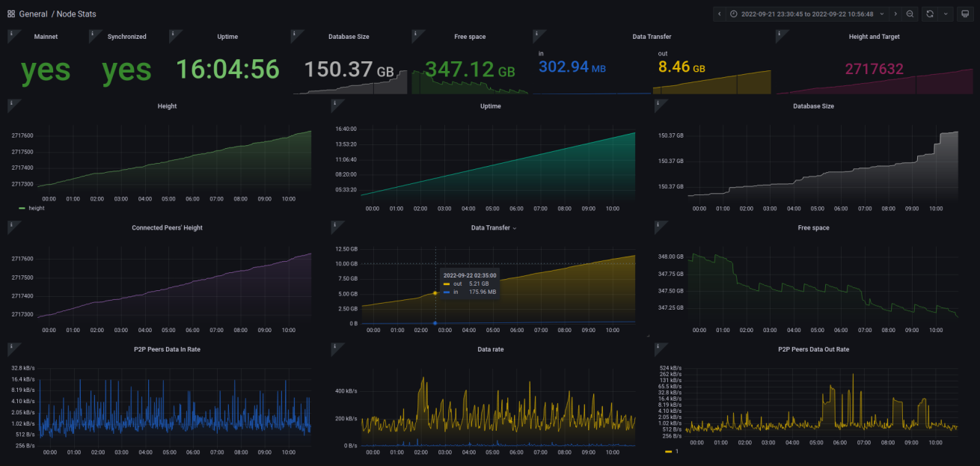980x466 pixels.
Task: Click the info icon on the P2P Peers Data In Rate panel
Action: (x=11, y=346)
